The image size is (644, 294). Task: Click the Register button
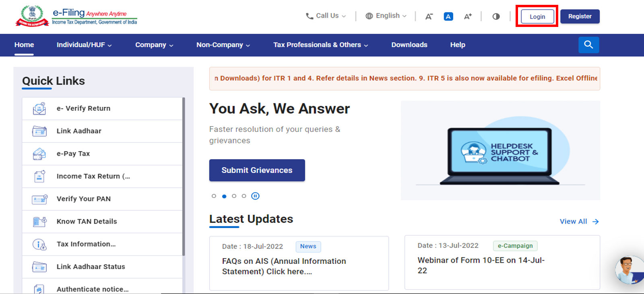(580, 16)
